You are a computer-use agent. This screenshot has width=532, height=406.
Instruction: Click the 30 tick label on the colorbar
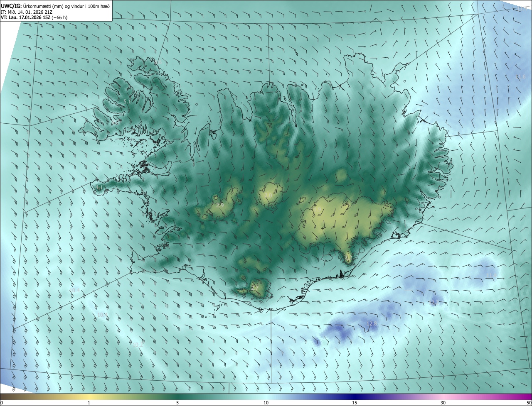pyautogui.click(x=443, y=403)
